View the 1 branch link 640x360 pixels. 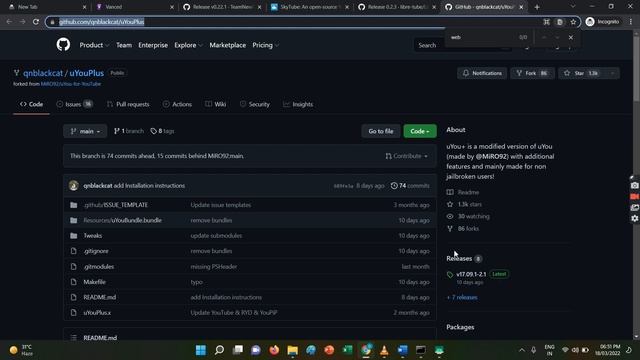129,131
